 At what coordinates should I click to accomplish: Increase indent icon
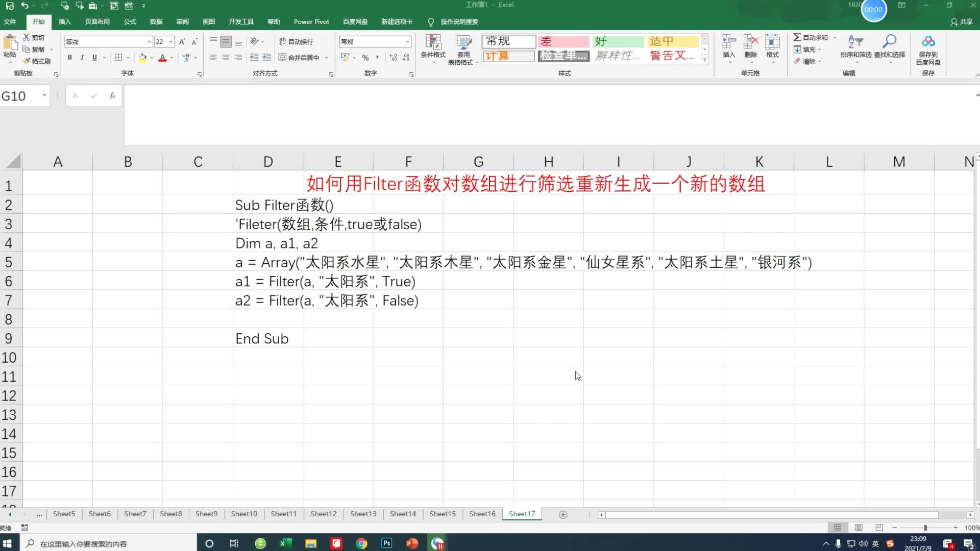point(266,58)
